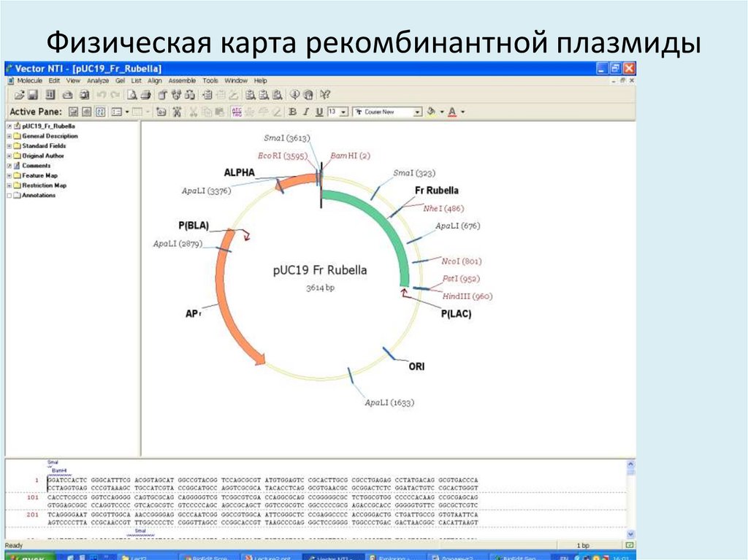
Task: Toggle Bold formatting in the toolbar
Action: 291,111
